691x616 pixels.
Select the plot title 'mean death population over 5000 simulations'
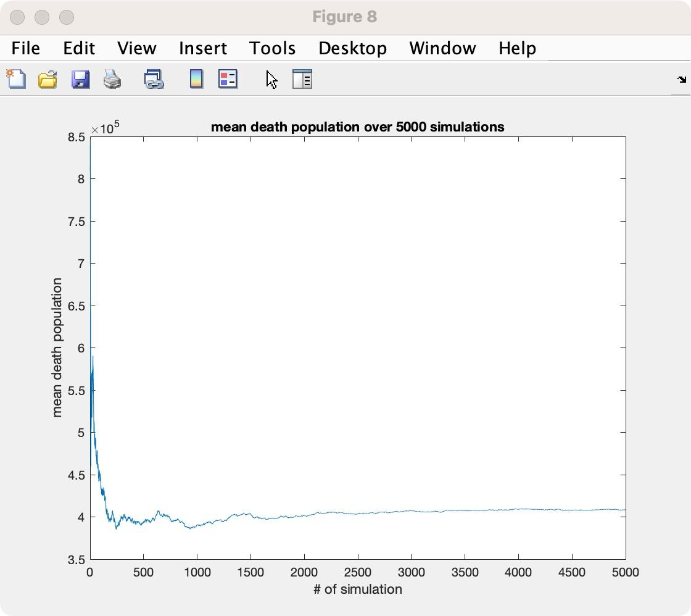tap(357, 127)
